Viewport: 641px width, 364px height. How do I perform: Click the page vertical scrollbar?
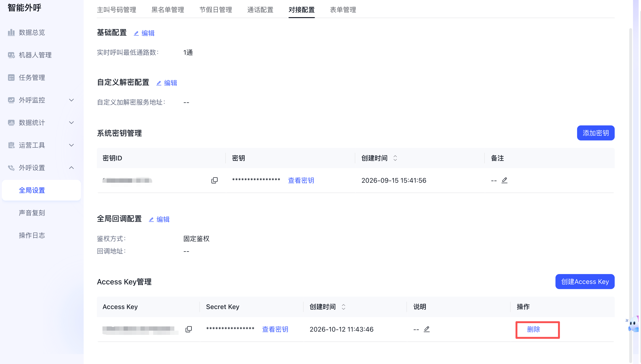coord(630,195)
